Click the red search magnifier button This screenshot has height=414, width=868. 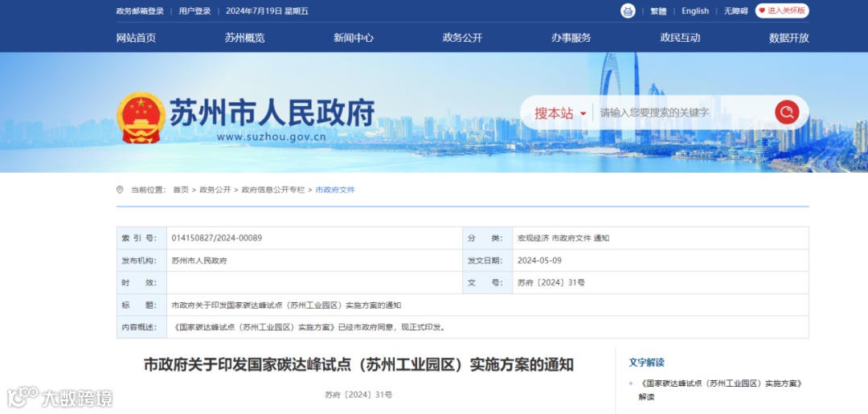pyautogui.click(x=787, y=113)
